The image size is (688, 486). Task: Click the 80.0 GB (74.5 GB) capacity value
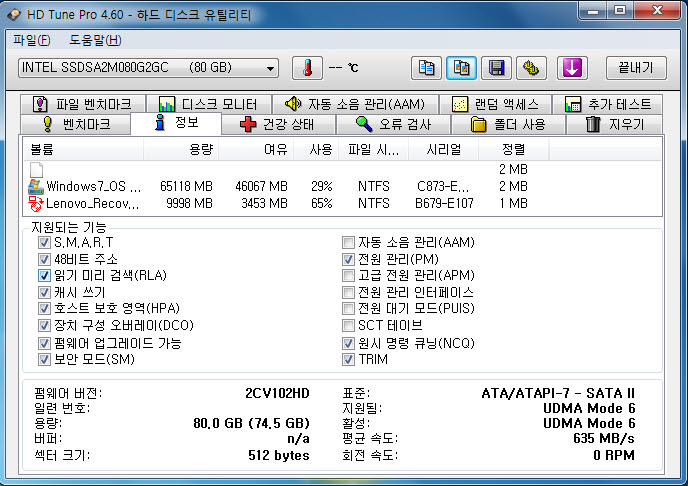251,423
